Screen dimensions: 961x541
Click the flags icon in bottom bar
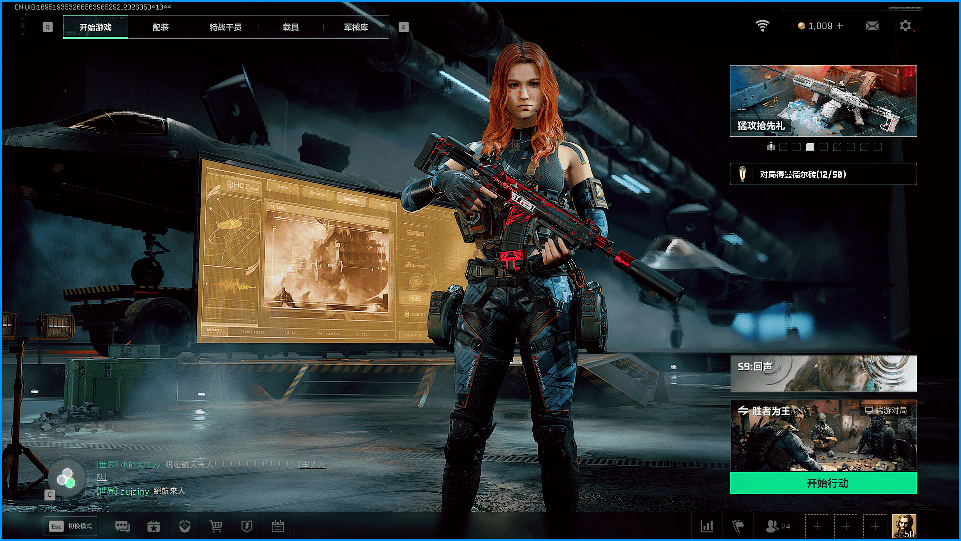coord(738,526)
